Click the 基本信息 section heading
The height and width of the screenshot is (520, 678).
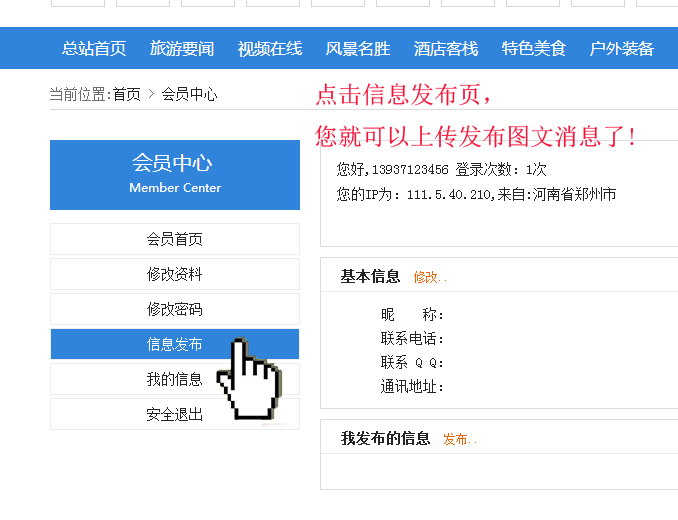370,277
